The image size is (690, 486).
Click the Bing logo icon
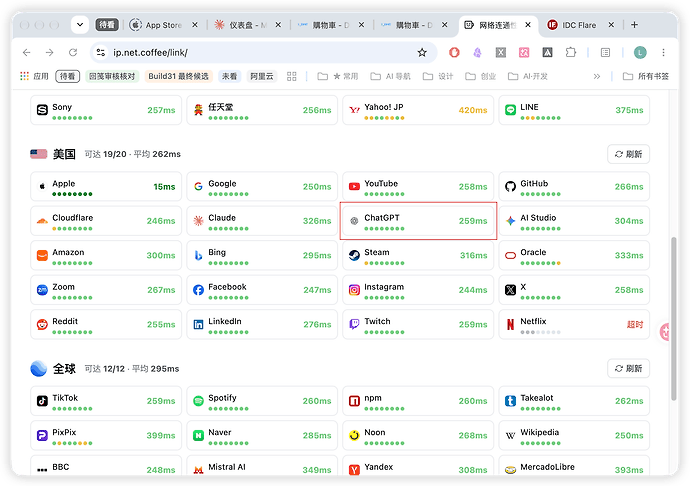[198, 256]
